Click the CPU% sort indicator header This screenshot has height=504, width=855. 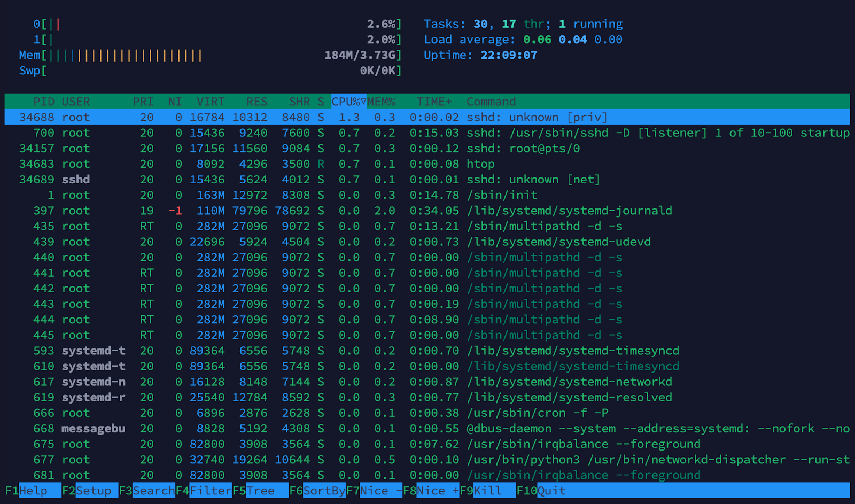click(348, 101)
